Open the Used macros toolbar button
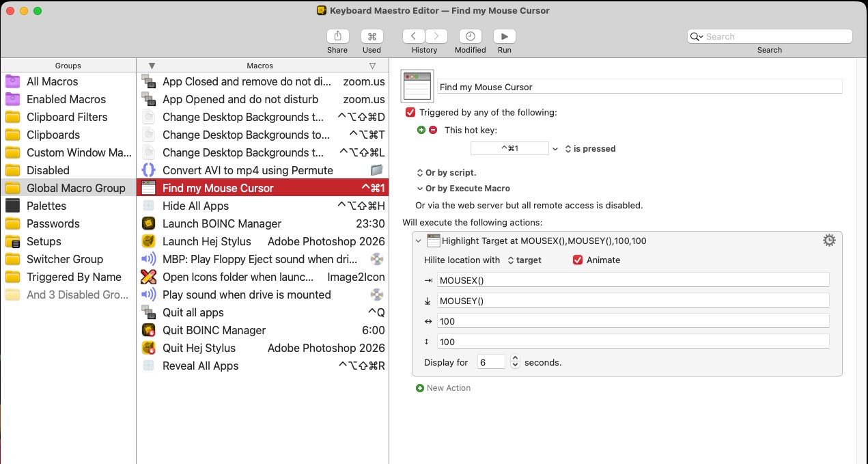Image resolution: width=868 pixels, height=464 pixels. tap(372, 37)
